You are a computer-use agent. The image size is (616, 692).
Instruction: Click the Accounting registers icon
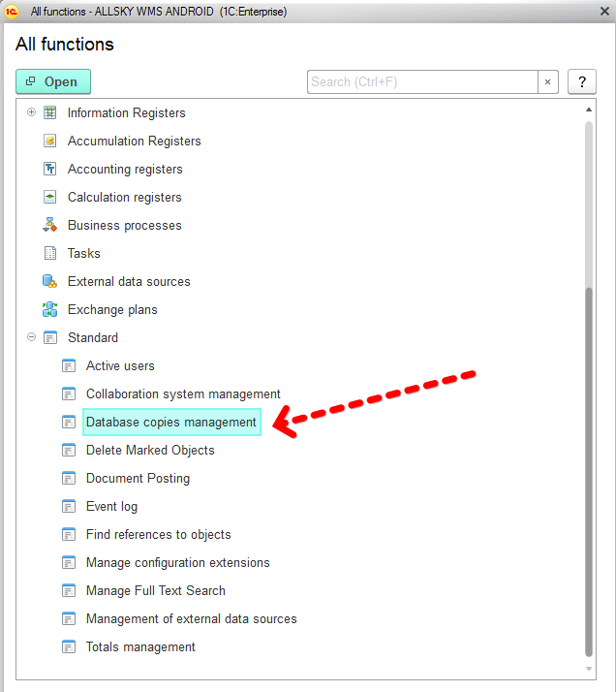49,169
